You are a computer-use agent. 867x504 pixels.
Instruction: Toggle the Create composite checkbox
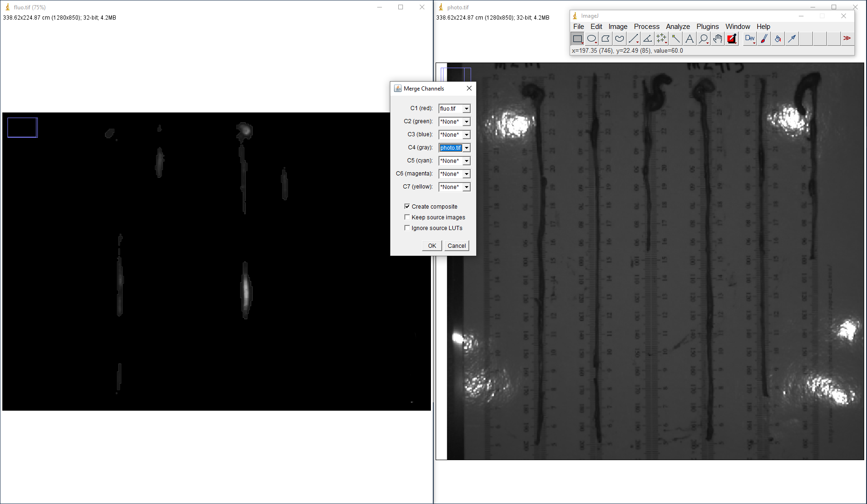pos(407,206)
